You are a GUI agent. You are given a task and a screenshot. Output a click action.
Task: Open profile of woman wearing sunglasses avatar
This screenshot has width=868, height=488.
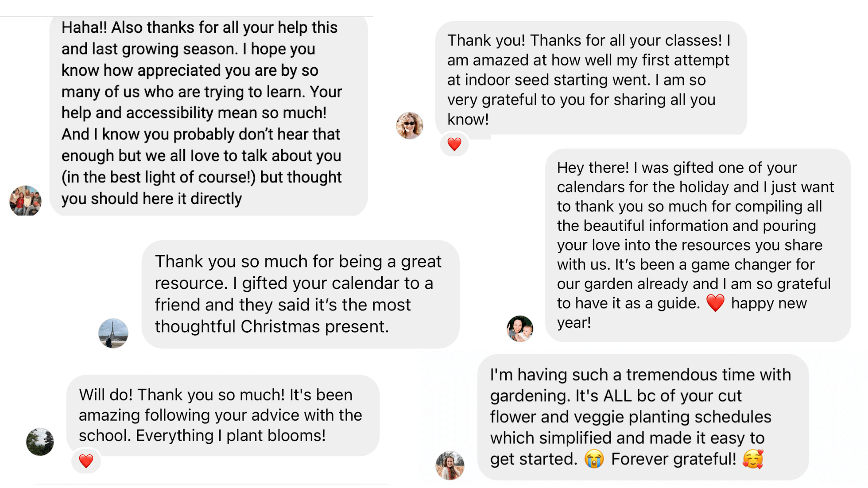click(409, 125)
